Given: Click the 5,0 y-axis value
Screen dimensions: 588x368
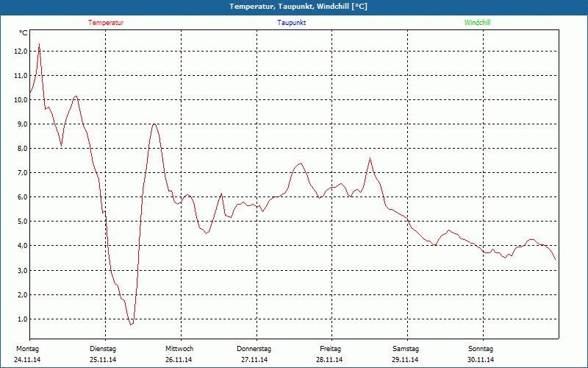Looking at the screenshot, I should click(x=22, y=222).
